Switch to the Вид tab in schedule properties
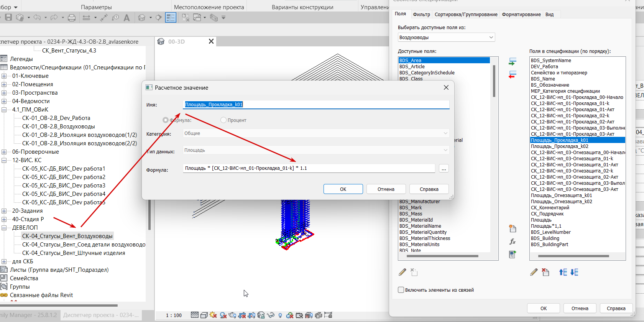The width and height of the screenshot is (644, 322). [x=550, y=15]
